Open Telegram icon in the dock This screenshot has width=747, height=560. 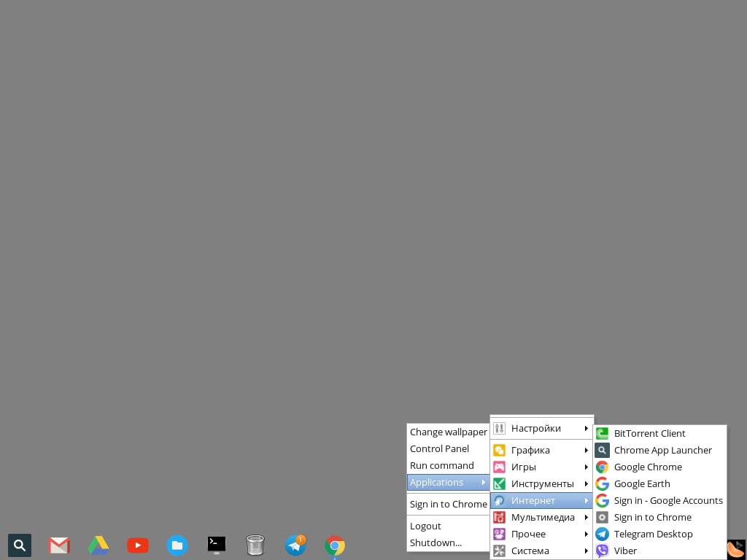[x=295, y=545]
